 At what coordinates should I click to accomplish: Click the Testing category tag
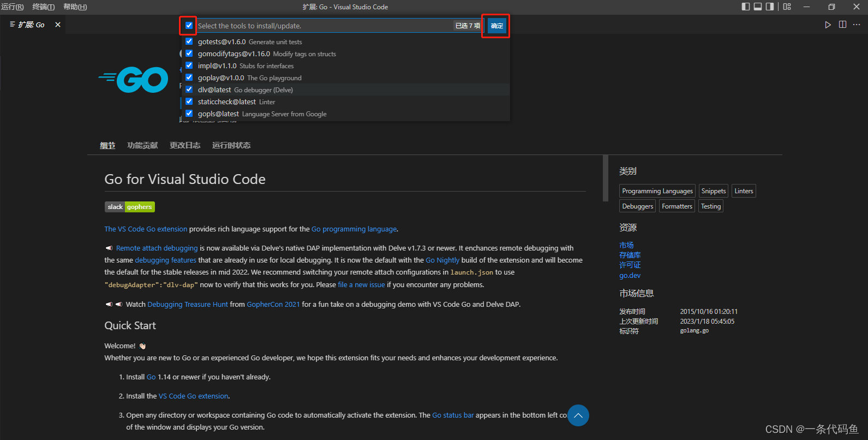pyautogui.click(x=711, y=206)
